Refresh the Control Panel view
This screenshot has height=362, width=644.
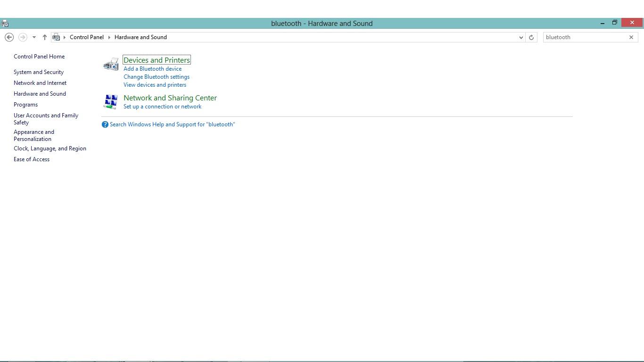531,37
